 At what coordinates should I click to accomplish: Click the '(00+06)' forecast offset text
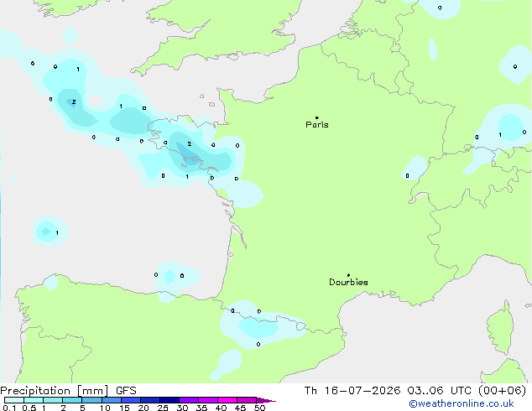click(x=502, y=391)
